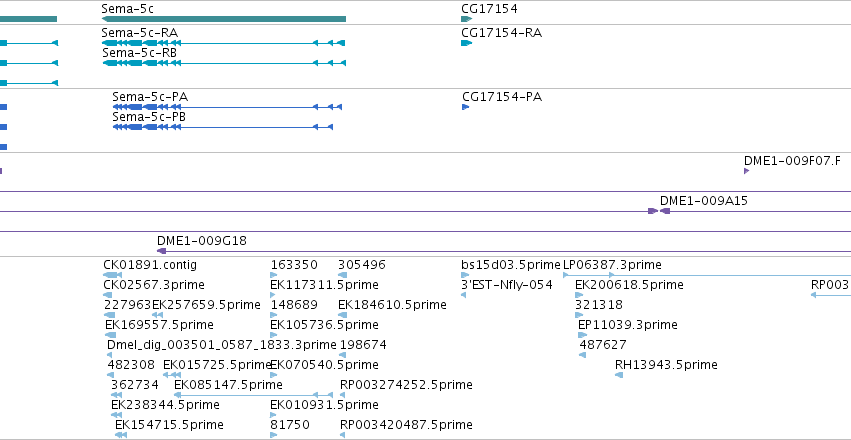Select the EP11039.3prime EST glyph

click(582, 335)
